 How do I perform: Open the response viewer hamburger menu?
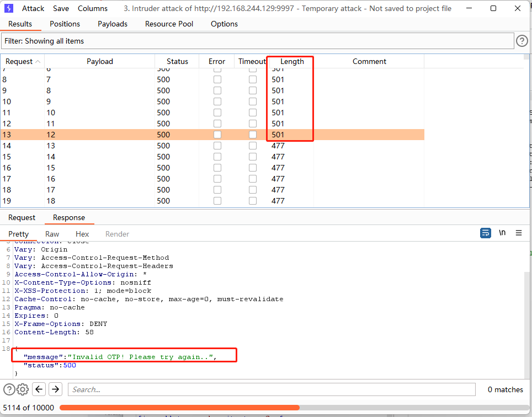[x=519, y=233]
